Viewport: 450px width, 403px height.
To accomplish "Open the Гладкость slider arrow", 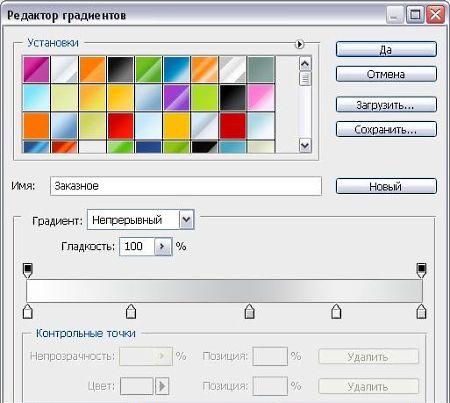I will click(x=163, y=247).
